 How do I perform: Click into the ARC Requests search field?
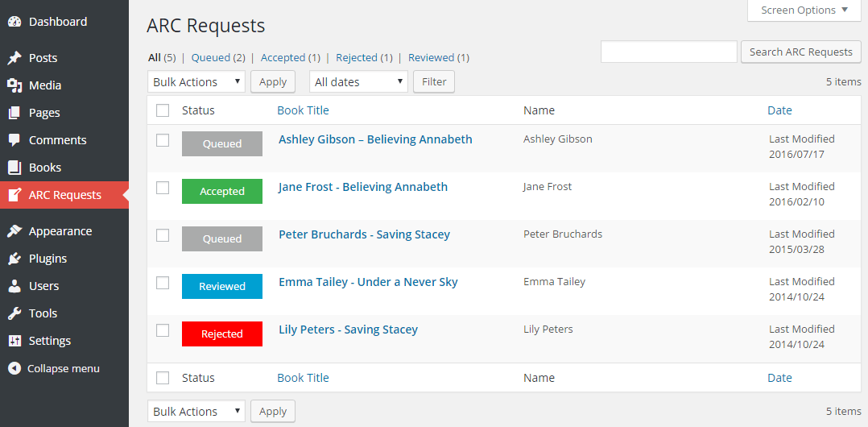pos(668,52)
